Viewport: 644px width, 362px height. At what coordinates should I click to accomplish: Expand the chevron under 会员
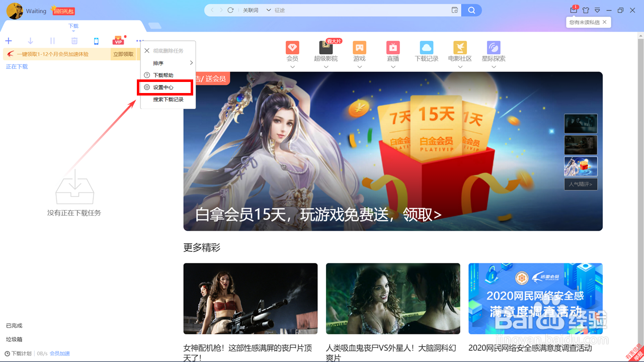pyautogui.click(x=292, y=66)
